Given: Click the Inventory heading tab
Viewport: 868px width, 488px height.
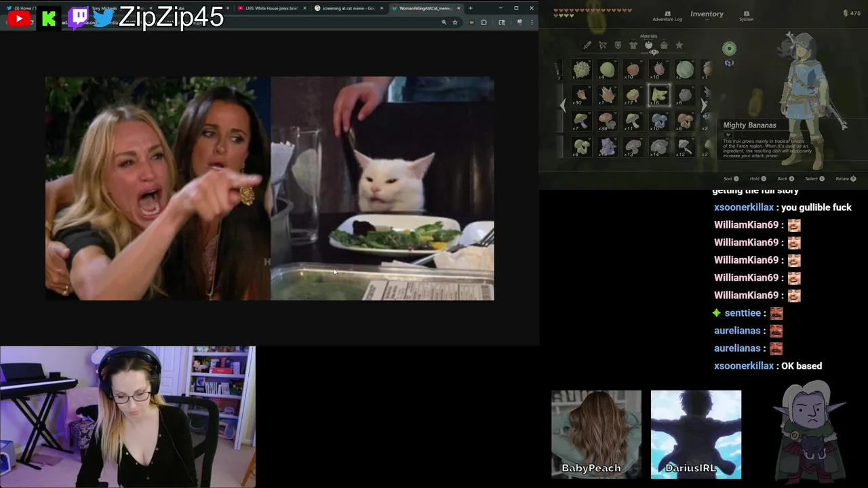Looking at the screenshot, I should tap(707, 14).
